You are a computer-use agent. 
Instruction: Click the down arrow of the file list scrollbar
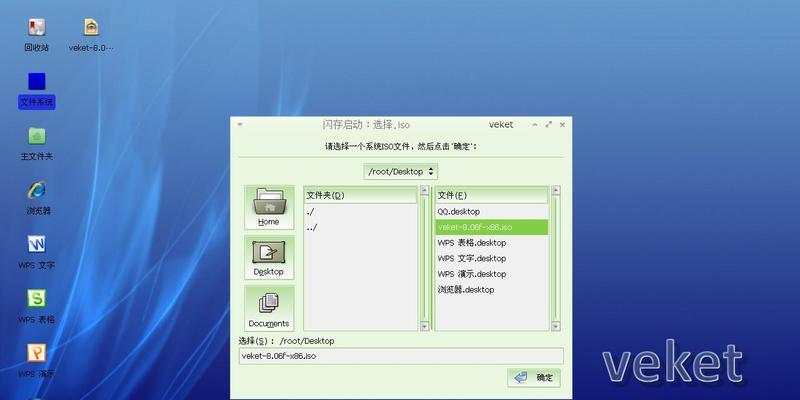pyautogui.click(x=556, y=326)
